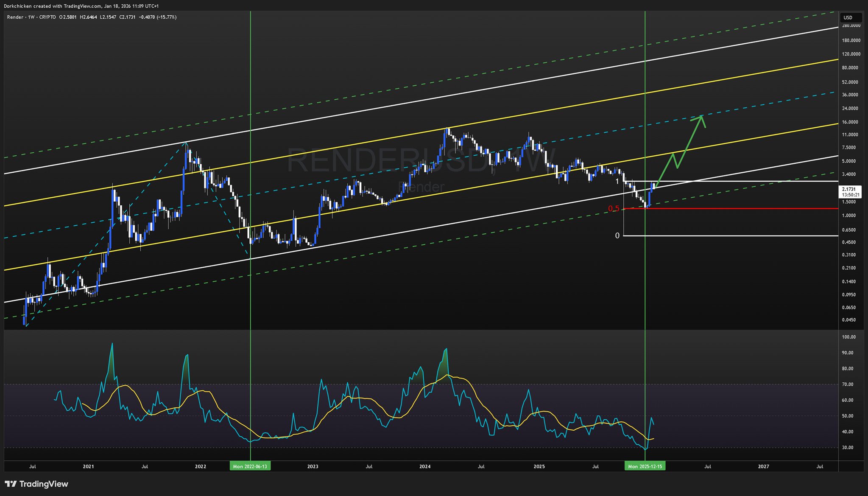Click the 13:50:21 candle countdown timer

[851, 195]
